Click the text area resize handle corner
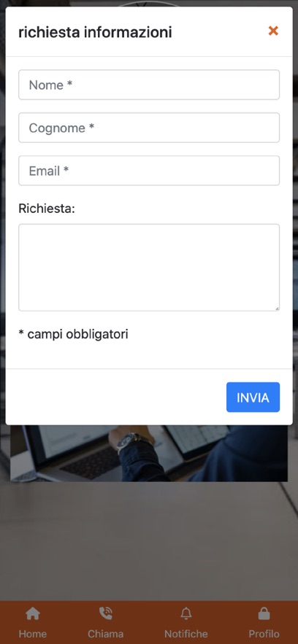Viewport: 298px width, 644px height. [277, 308]
